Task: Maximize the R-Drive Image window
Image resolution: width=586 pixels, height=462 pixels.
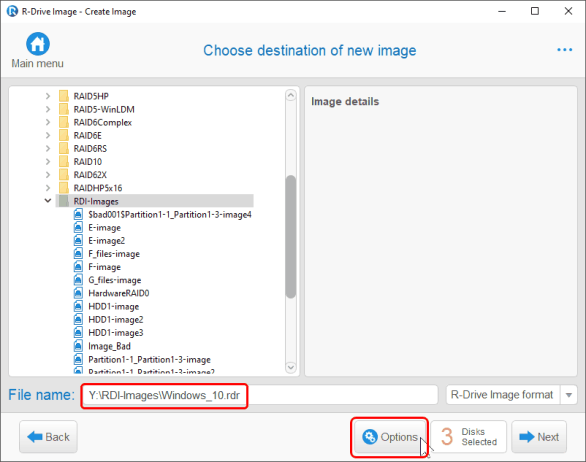Action: tap(535, 11)
